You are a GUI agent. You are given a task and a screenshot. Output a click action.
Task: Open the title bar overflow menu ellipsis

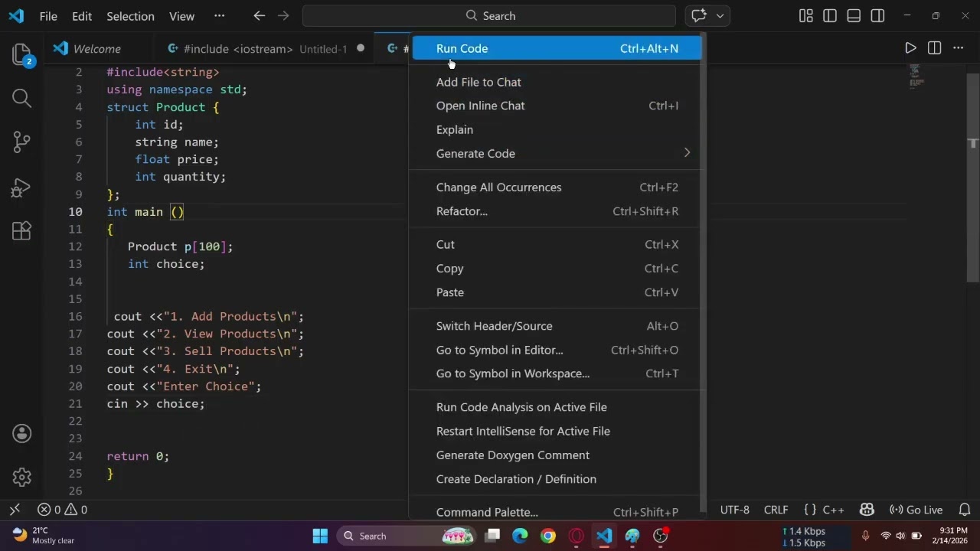[x=220, y=15]
